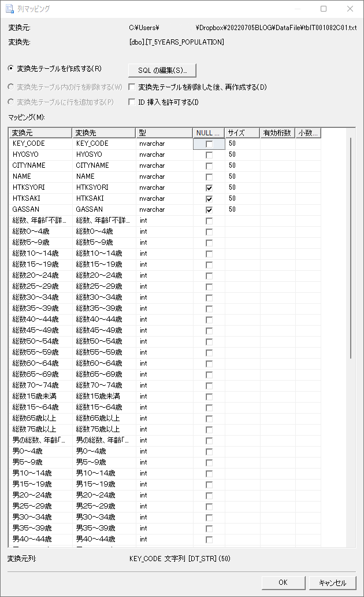
Task: Edit size field of NAME row
Action: pos(242,176)
